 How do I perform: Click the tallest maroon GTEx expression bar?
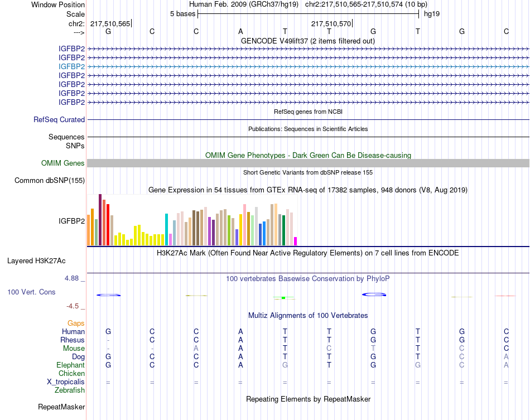100,220
